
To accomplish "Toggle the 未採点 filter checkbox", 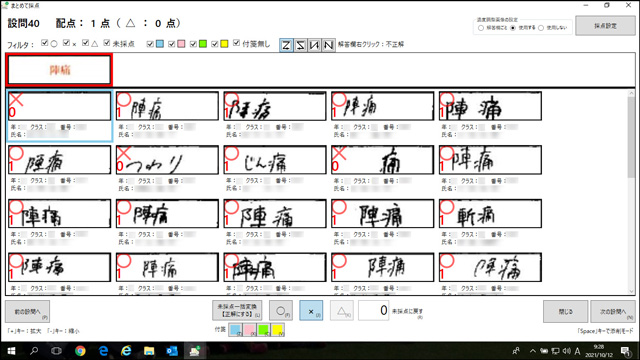I will [x=107, y=43].
